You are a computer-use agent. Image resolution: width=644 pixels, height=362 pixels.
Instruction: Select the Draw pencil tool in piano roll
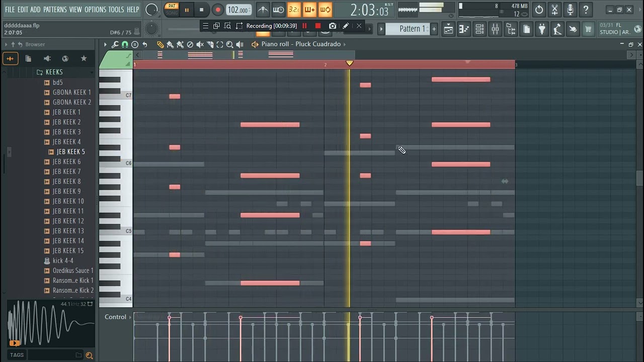point(160,45)
